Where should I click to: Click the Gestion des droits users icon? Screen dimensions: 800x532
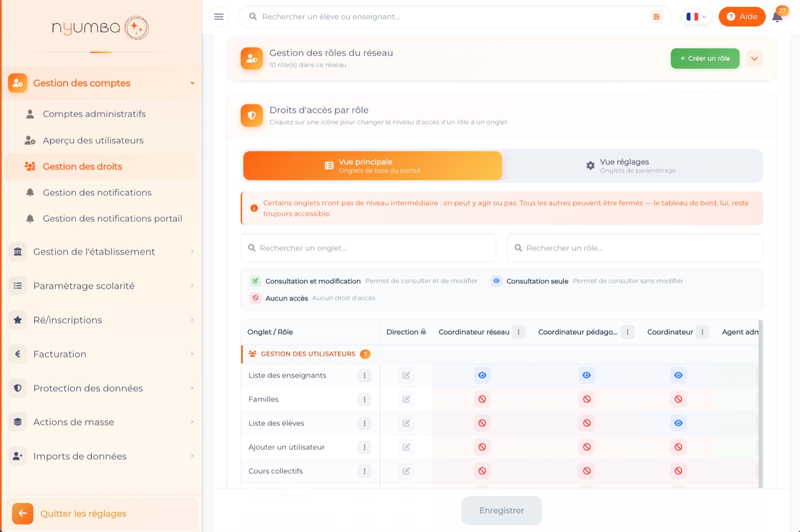point(30,166)
